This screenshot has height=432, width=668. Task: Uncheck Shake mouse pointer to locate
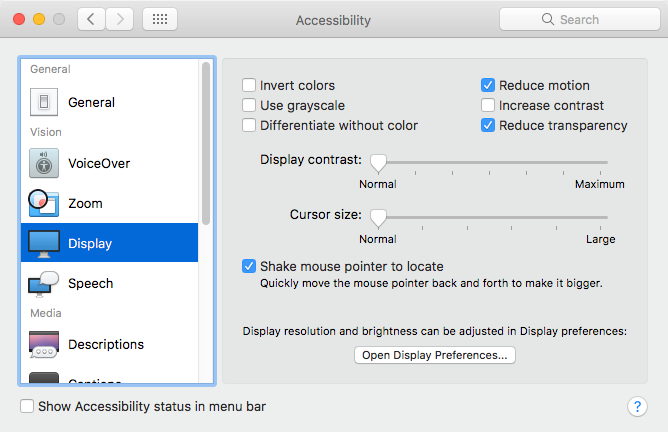(249, 266)
